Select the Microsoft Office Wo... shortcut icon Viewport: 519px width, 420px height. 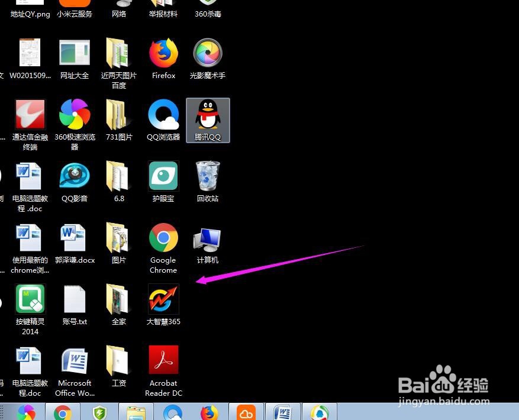tap(75, 372)
